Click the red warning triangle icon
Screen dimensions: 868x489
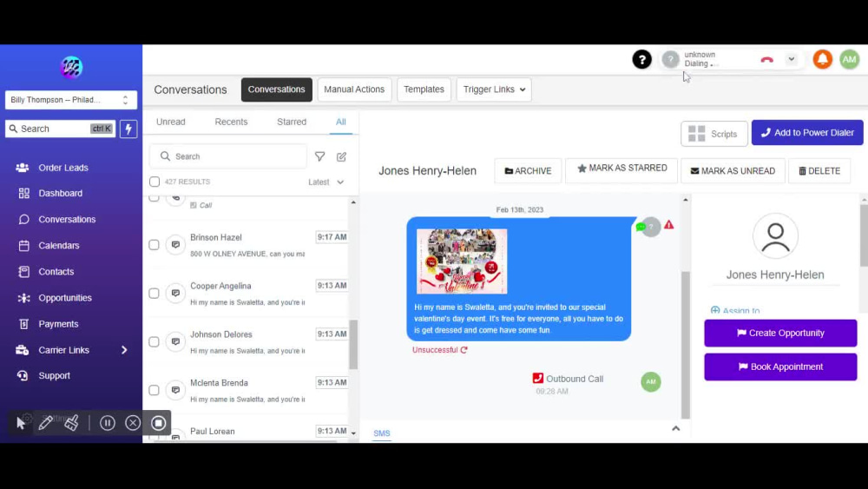pyautogui.click(x=669, y=224)
